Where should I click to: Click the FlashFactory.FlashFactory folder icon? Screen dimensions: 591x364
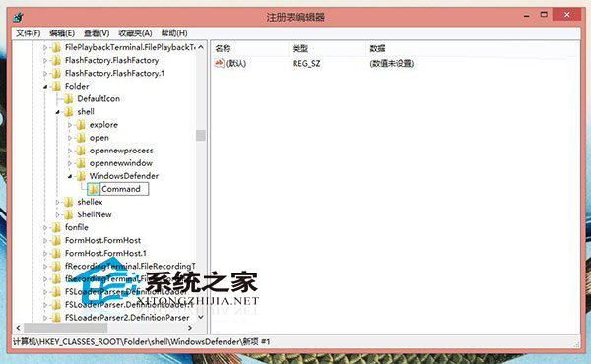click(x=56, y=60)
